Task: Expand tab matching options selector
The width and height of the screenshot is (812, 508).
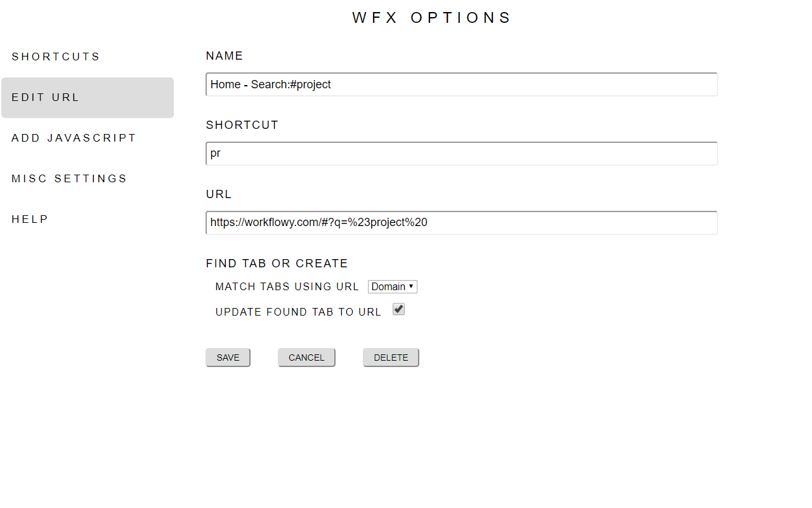Action: click(392, 286)
